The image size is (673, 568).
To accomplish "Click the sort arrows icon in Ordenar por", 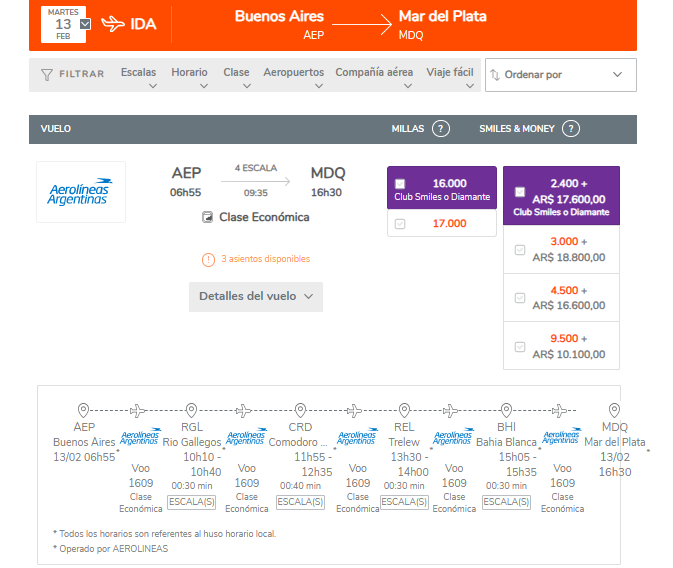I will [495, 75].
